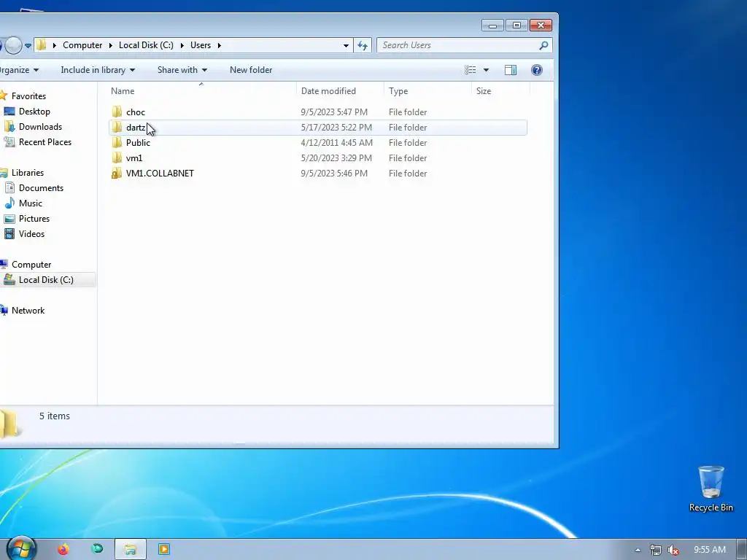Open Downloads in Favorites
747x560 pixels.
point(40,127)
